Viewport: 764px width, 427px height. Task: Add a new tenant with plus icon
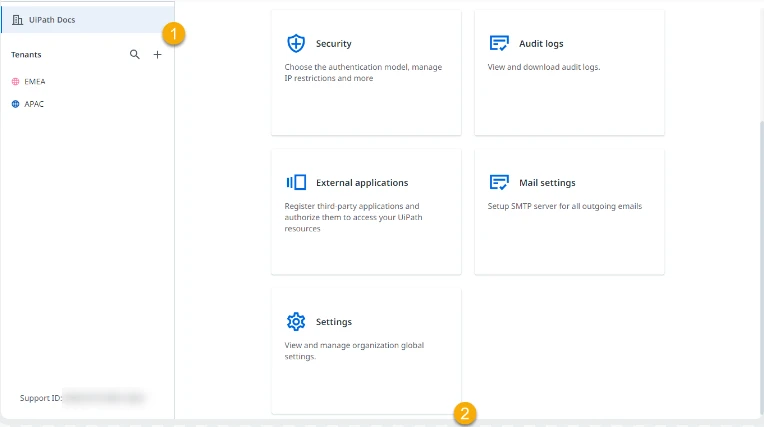[x=157, y=55]
